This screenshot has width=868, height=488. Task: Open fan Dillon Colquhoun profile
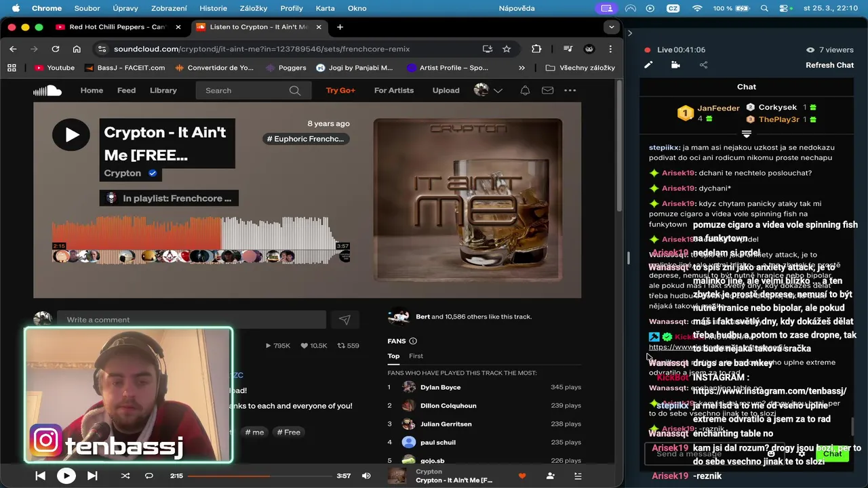point(448,405)
